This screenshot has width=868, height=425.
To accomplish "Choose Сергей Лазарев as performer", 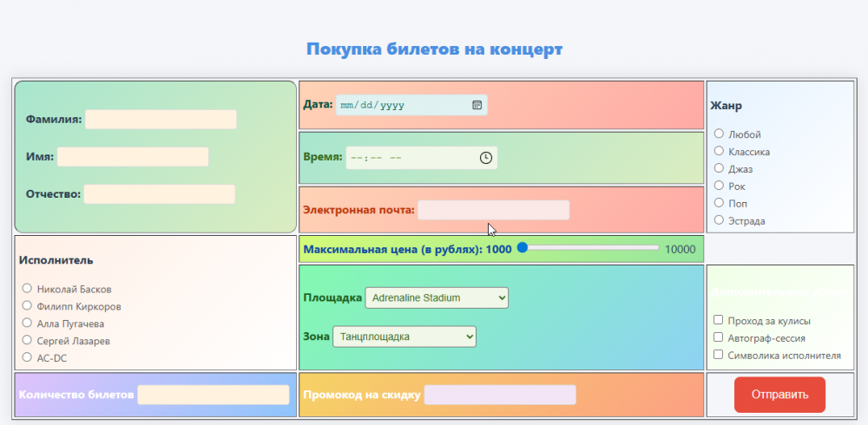I will [x=27, y=340].
